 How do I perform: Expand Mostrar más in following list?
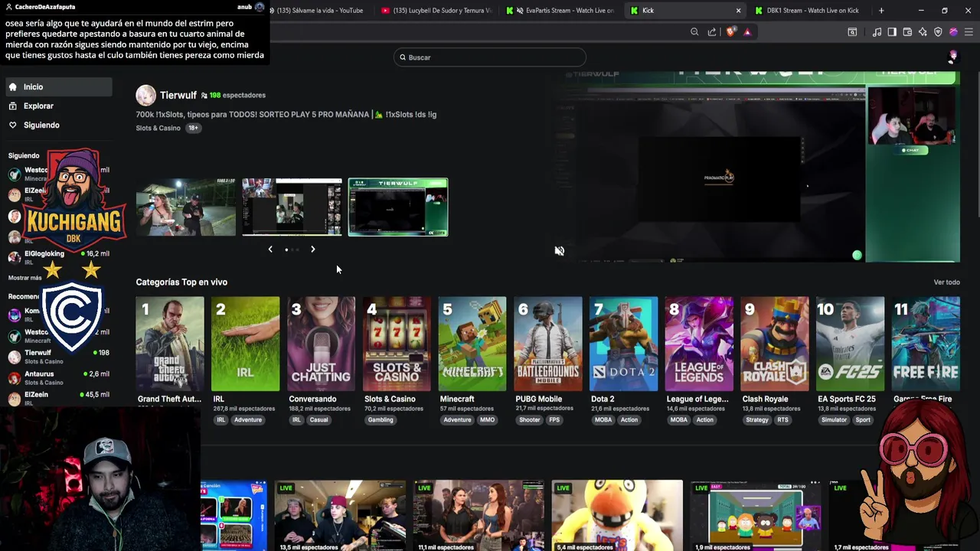pos(25,278)
